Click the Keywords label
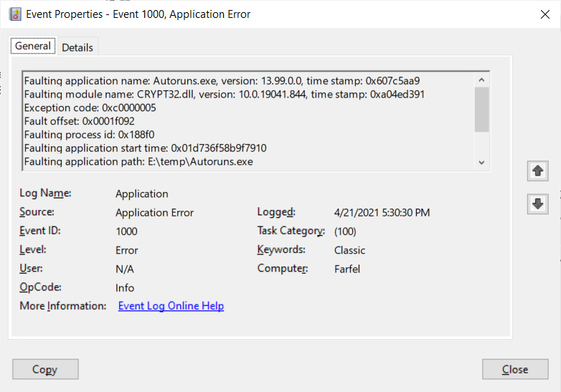561x392 pixels. tap(281, 249)
